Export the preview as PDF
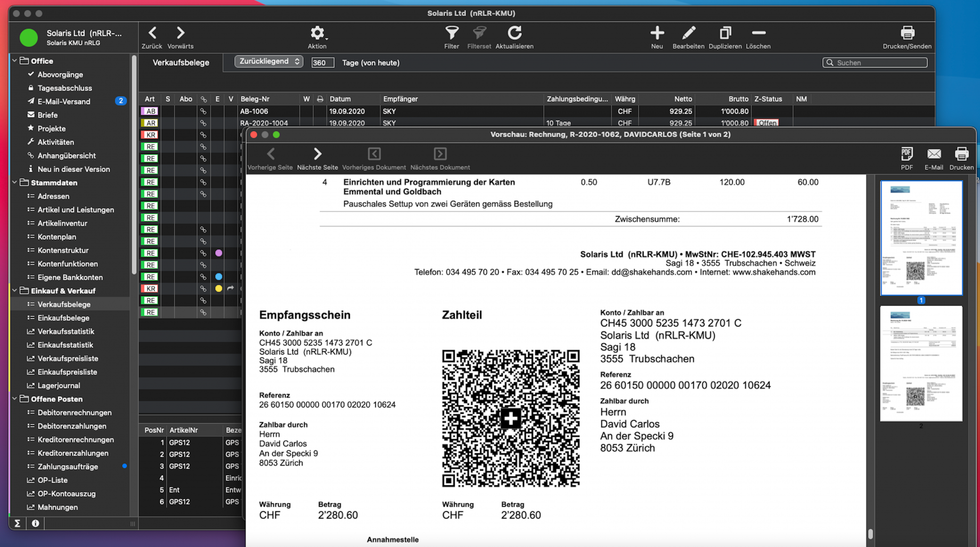 907,154
